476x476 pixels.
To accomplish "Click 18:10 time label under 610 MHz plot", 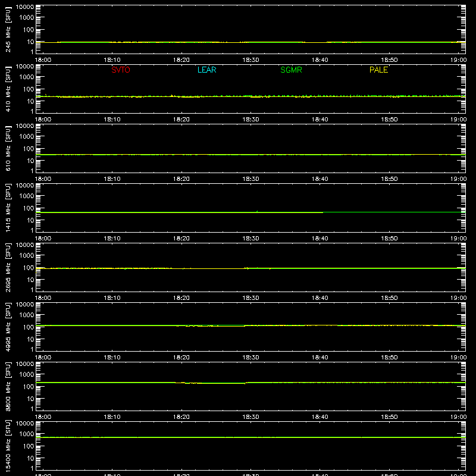I will click(x=112, y=179).
